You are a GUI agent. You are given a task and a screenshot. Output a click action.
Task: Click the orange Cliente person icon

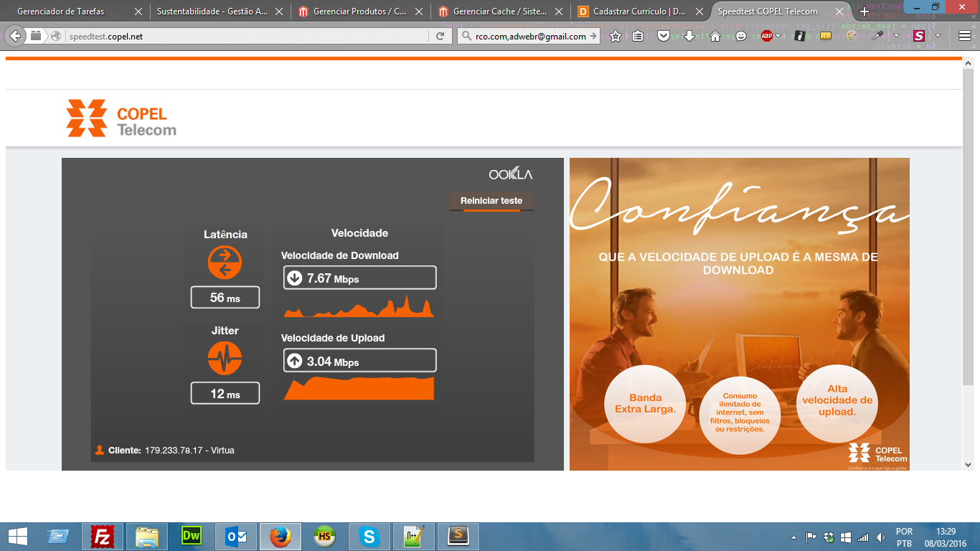point(100,451)
